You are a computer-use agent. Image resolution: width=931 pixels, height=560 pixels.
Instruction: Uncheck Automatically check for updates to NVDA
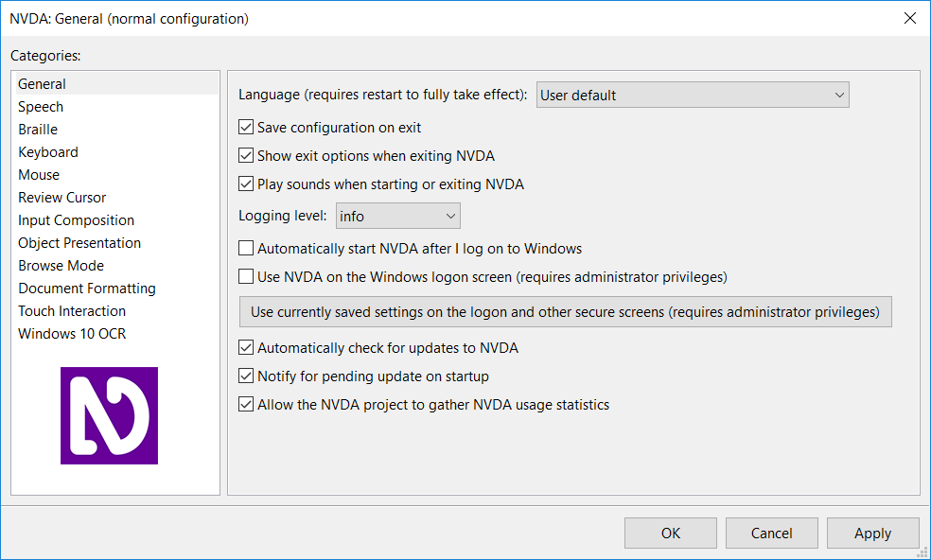point(247,348)
